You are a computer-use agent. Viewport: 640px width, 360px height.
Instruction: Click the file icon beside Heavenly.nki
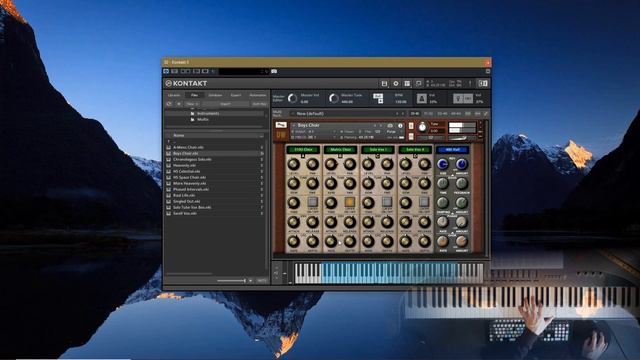tap(169, 165)
